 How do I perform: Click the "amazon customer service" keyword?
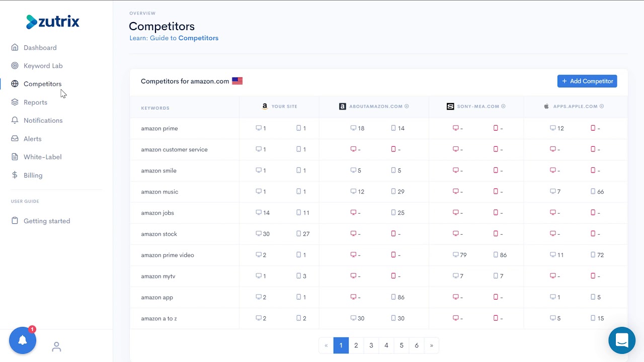[174, 150]
